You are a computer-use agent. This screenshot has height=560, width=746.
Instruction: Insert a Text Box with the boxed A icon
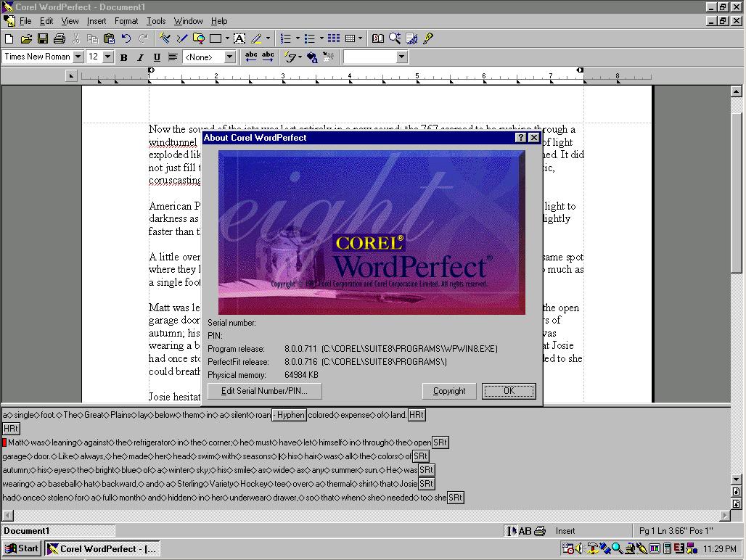pyautogui.click(x=239, y=38)
